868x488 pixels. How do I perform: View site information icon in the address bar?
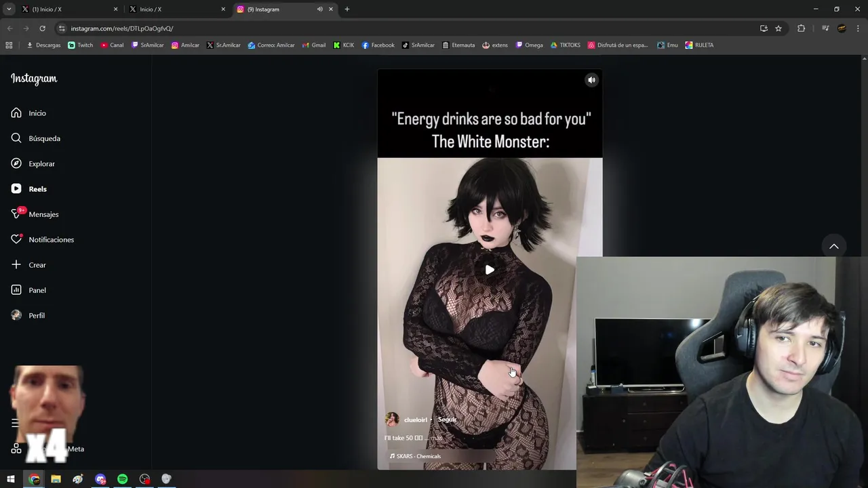[x=62, y=28]
